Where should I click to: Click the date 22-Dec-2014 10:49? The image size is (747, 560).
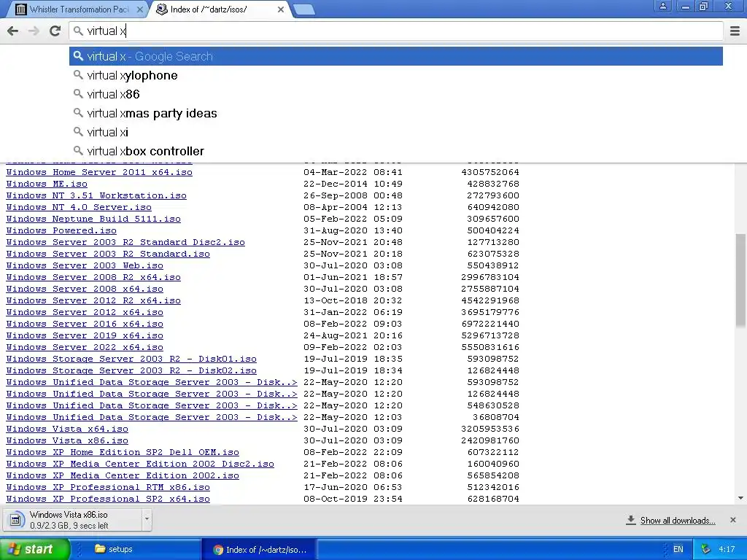[353, 184]
